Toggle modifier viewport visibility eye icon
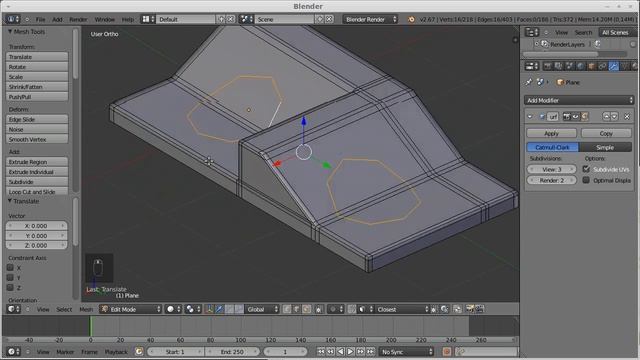Image resolution: width=640 pixels, height=360 pixels. click(576, 117)
